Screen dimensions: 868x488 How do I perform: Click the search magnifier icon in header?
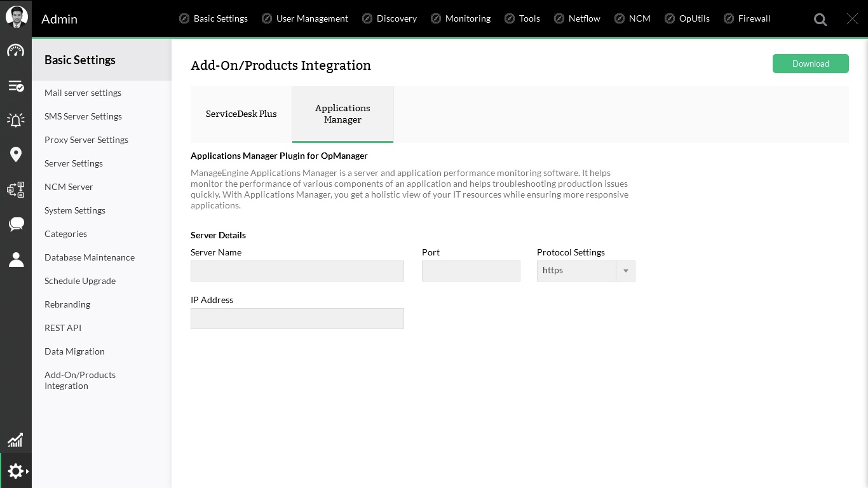tap(820, 20)
